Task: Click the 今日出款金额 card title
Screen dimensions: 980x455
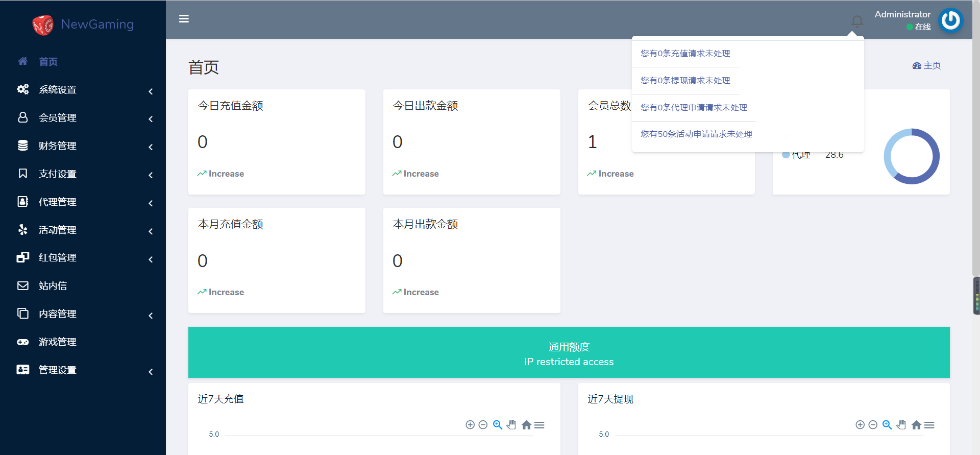Action: (x=426, y=106)
